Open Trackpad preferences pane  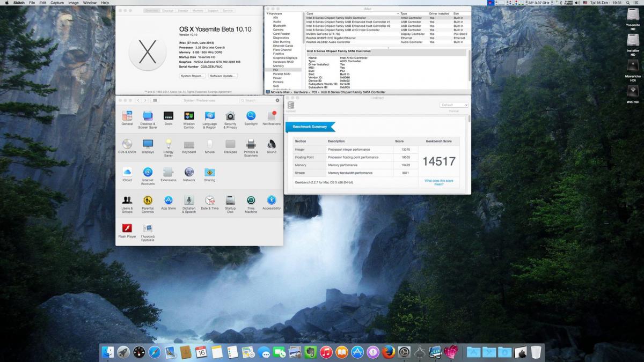coord(230,146)
